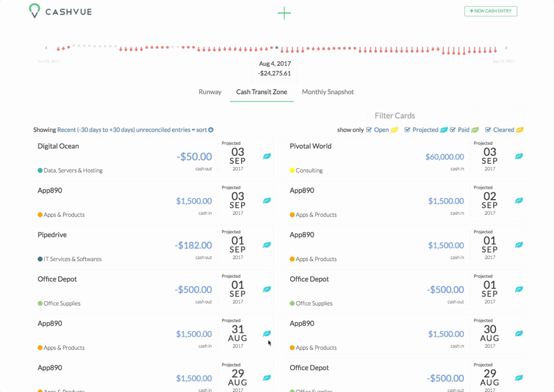Click the leaf status icon on Digital Ocean card
Image resolution: width=554 pixels, height=392 pixels.
[x=267, y=156]
